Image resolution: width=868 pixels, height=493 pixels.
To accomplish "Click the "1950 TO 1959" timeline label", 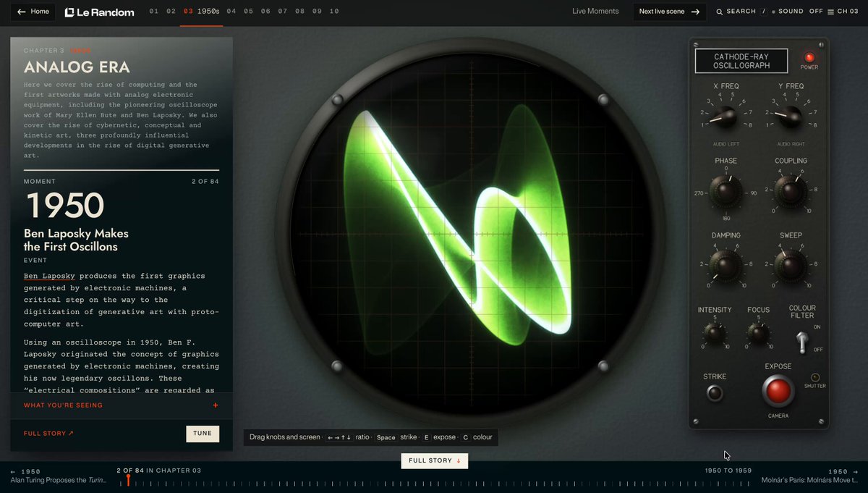I will coord(728,471).
